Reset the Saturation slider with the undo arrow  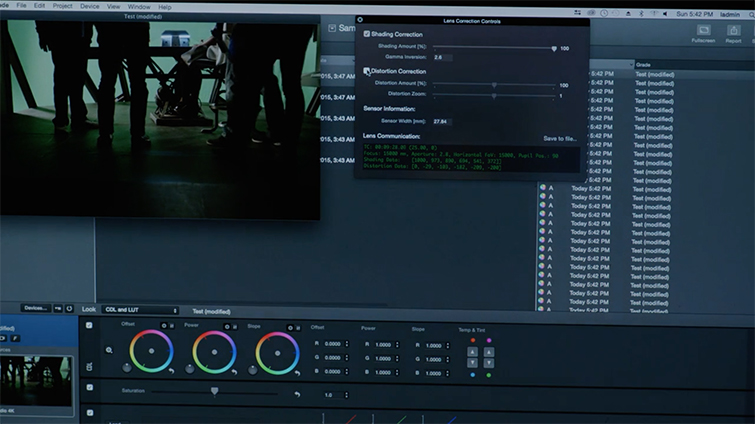click(x=296, y=394)
